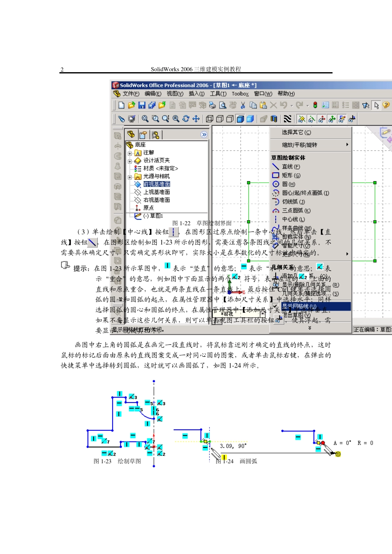This screenshot has height=554, width=392.
Task: Click the Print icon in toolbar
Action: (x=213, y=105)
